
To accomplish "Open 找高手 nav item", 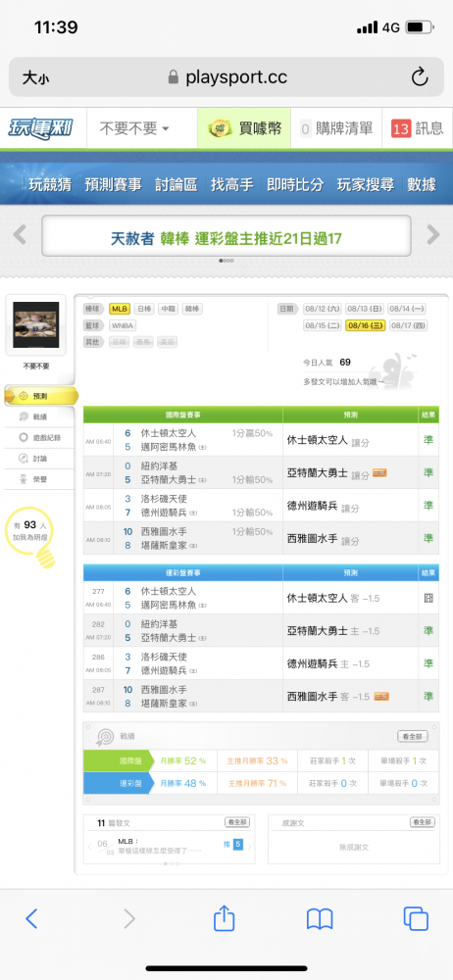I will [x=232, y=184].
